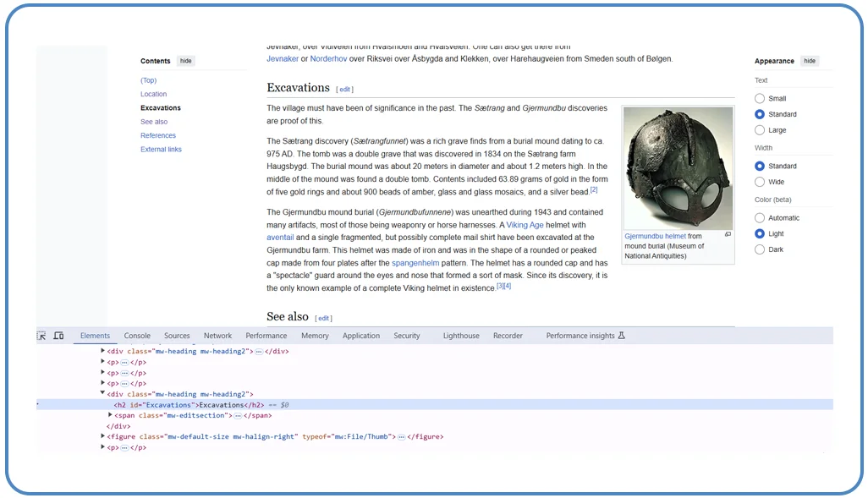Collapse the mw-heading2 div node
This screenshot has width=868, height=498.
(102, 394)
